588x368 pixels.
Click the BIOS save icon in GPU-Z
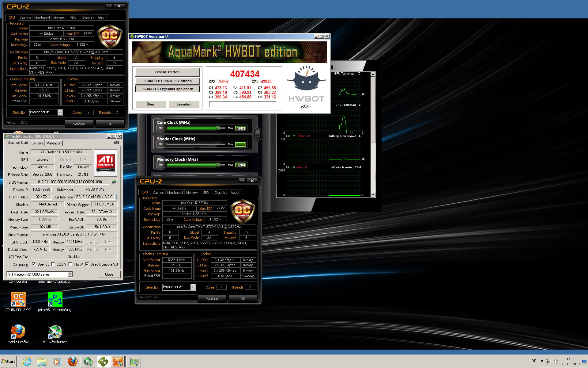pyautogui.click(x=114, y=182)
